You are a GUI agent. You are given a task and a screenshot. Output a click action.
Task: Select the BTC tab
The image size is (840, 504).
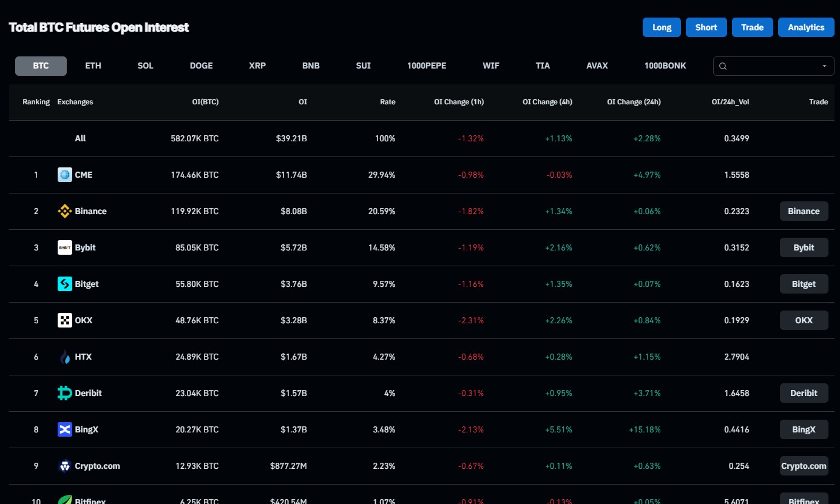coord(41,66)
